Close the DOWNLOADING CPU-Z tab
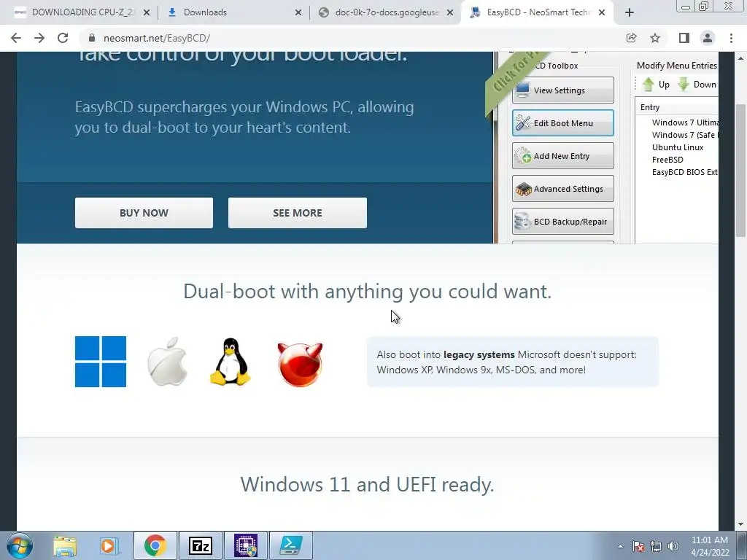The width and height of the screenshot is (747, 560). [147, 12]
